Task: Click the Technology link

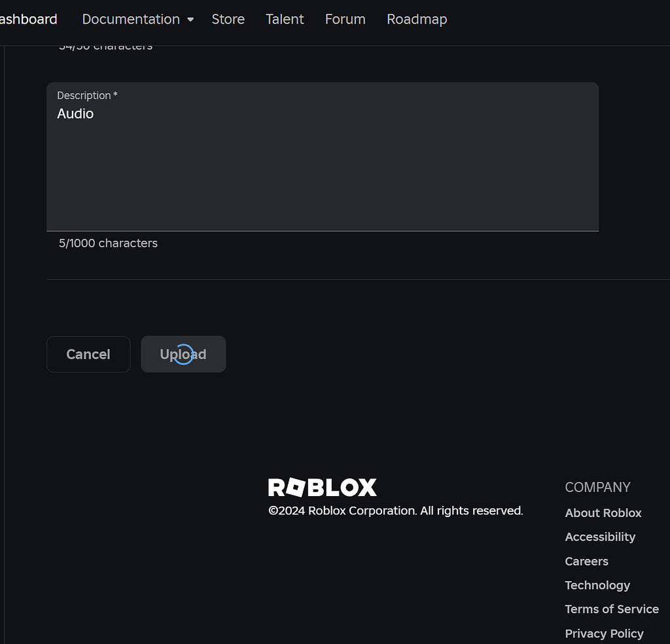Action: point(597,585)
